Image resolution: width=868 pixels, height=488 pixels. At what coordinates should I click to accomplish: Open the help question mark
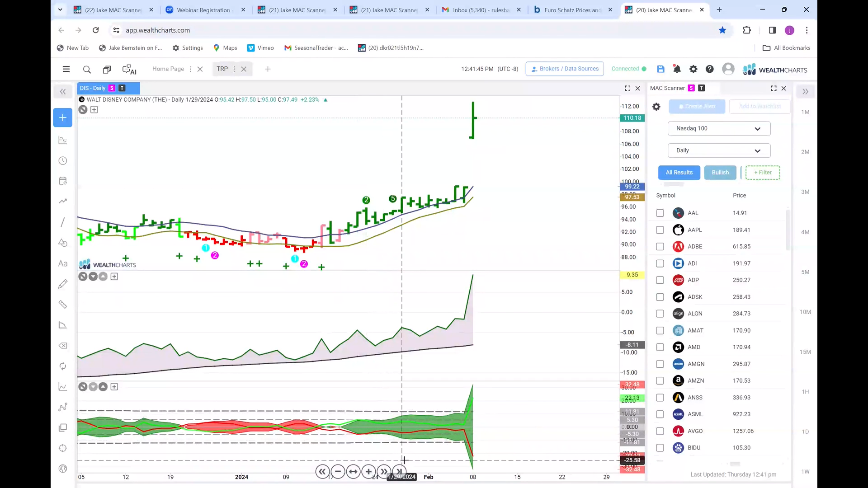pos(709,69)
